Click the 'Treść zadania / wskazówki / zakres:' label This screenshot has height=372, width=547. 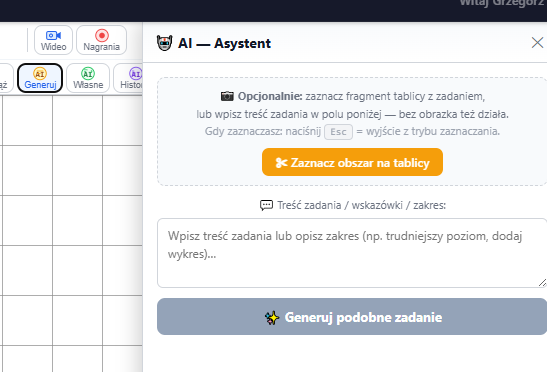361,205
